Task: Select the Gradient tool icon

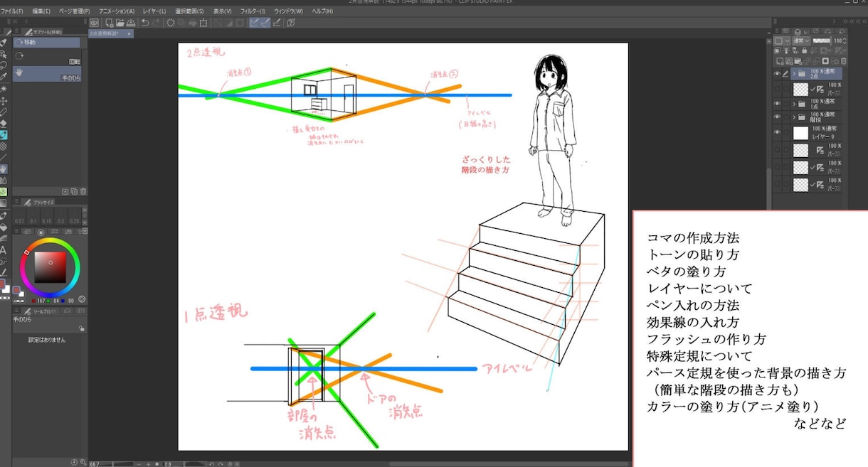Action: (3, 203)
